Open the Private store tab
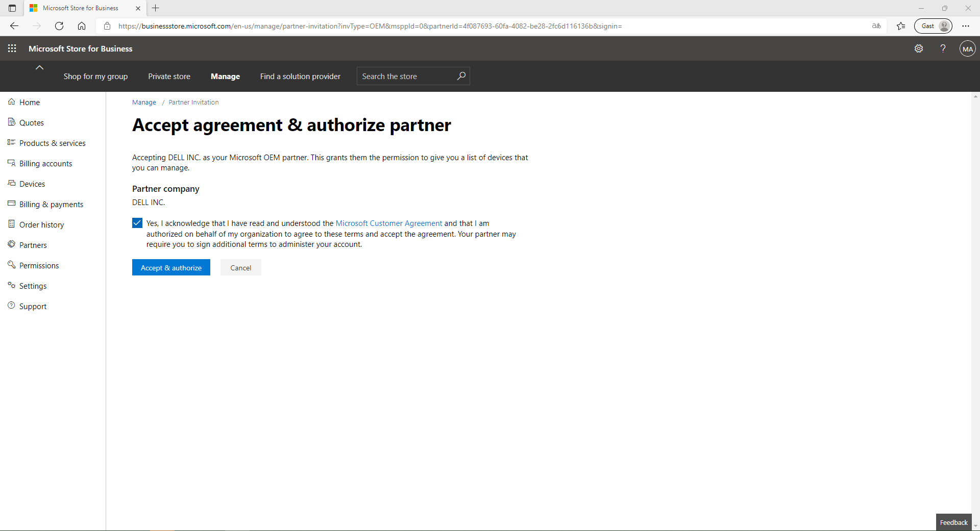The image size is (980, 531). point(169,77)
